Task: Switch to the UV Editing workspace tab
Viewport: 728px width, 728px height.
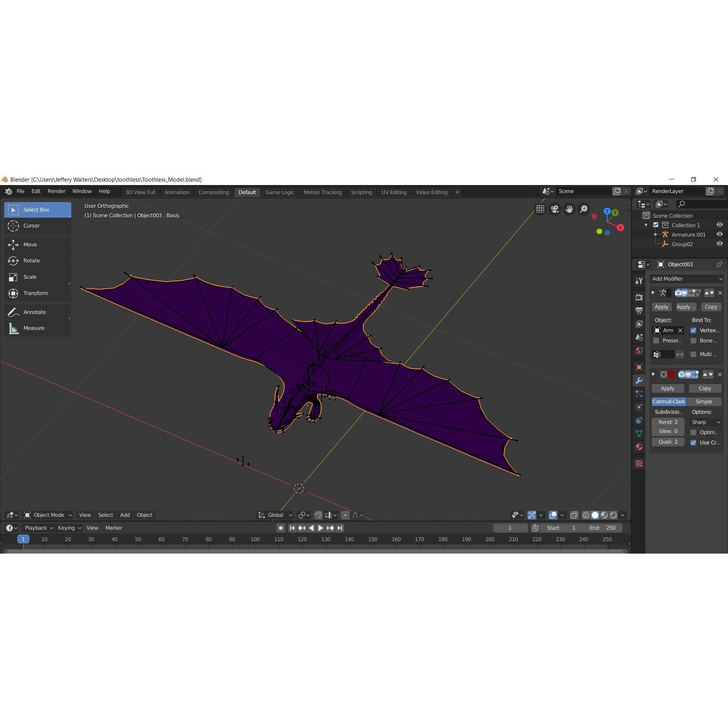Action: click(394, 192)
